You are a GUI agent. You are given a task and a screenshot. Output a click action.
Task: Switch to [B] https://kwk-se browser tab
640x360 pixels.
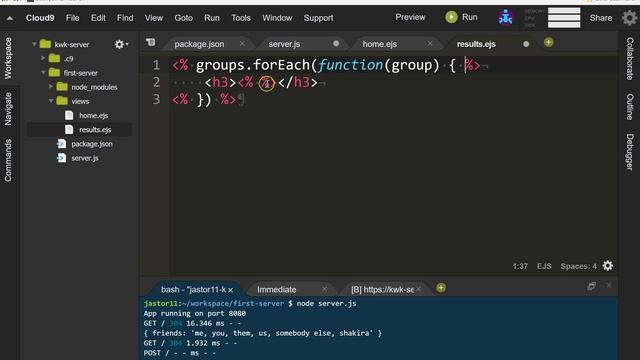(x=382, y=289)
